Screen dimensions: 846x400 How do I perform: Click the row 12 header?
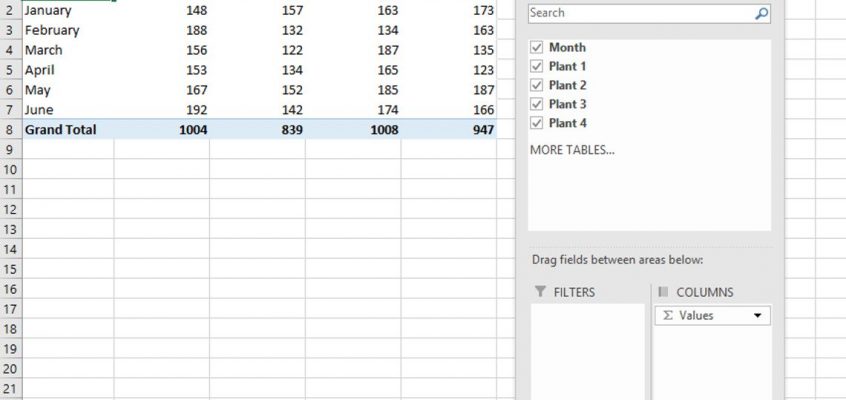tap(11, 209)
